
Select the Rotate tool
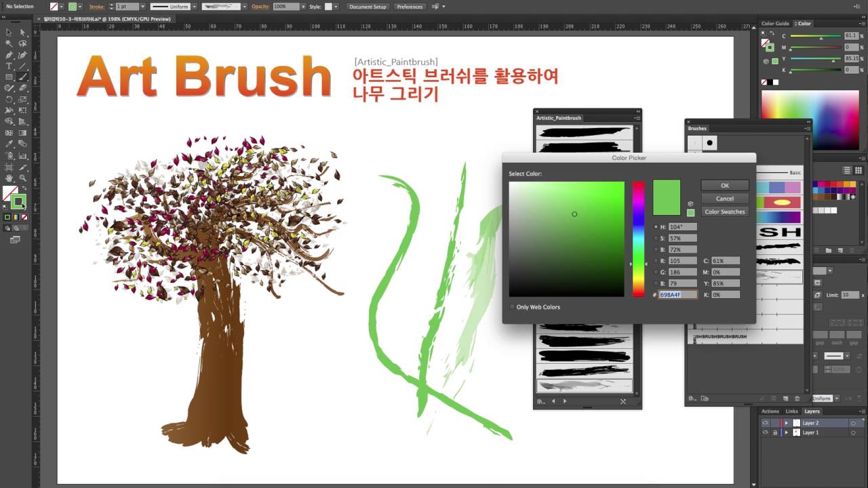click(x=9, y=99)
